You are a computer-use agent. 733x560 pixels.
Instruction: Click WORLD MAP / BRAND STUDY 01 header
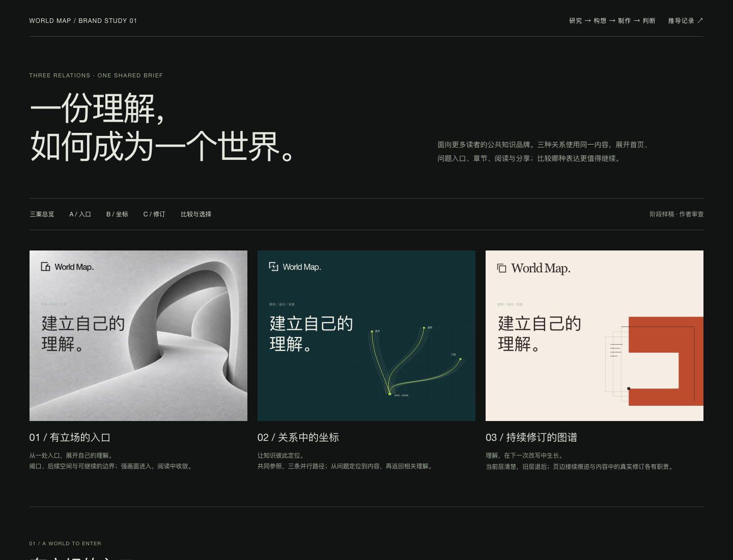tap(83, 21)
